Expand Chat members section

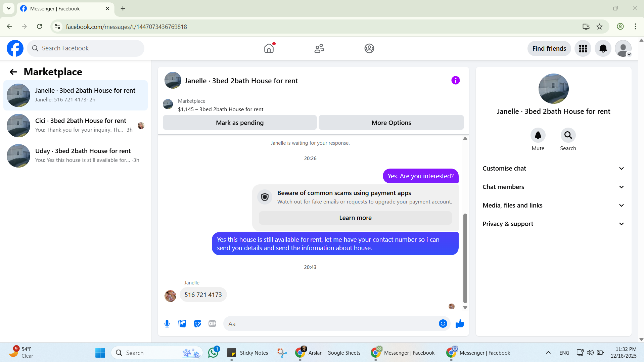553,187
